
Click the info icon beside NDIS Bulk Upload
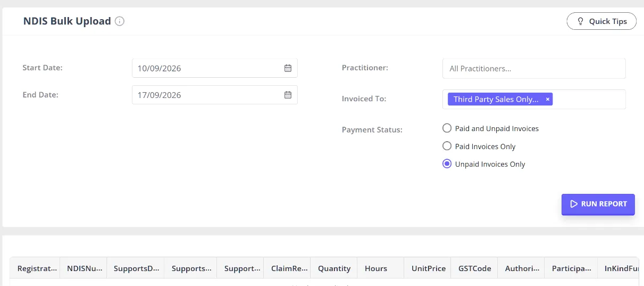pyautogui.click(x=120, y=21)
